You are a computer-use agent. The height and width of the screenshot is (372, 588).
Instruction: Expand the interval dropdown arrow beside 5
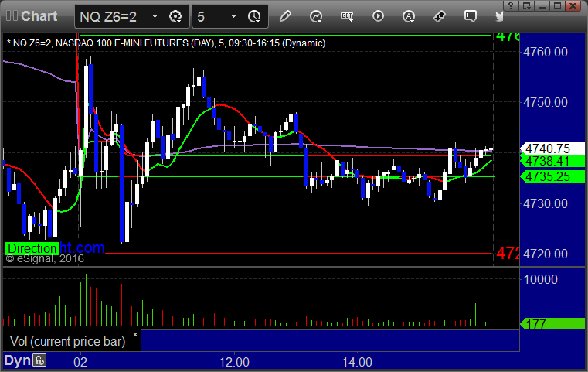click(233, 16)
